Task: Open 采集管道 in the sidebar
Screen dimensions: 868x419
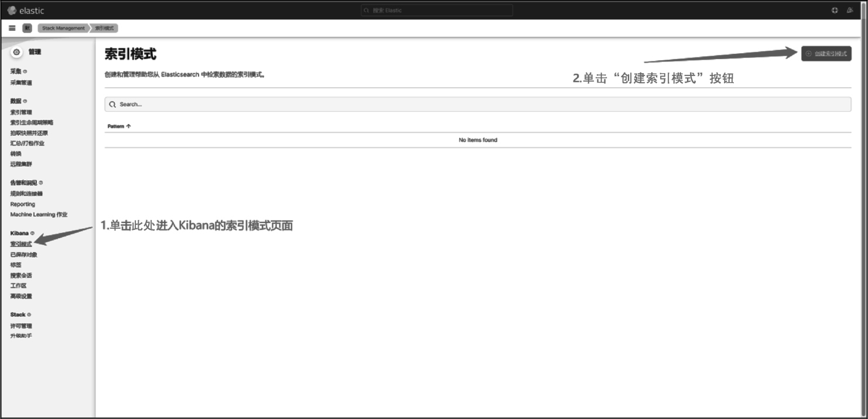Action: (x=21, y=83)
